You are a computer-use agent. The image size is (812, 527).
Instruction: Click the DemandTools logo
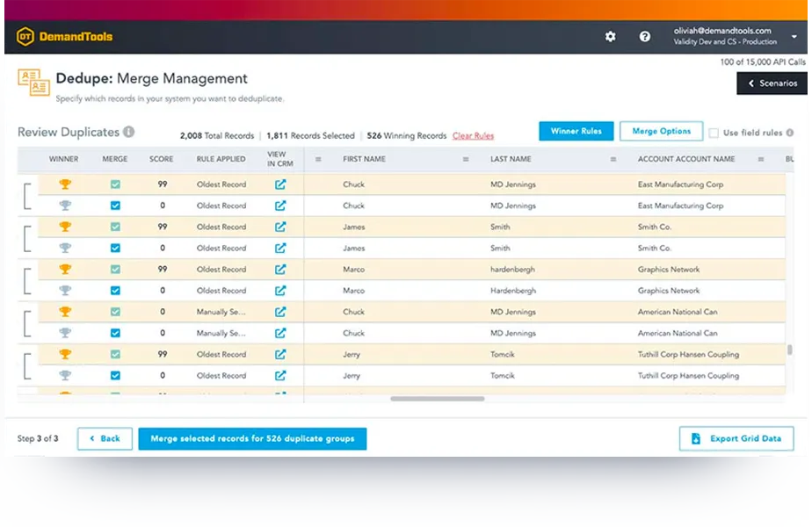tap(64, 36)
